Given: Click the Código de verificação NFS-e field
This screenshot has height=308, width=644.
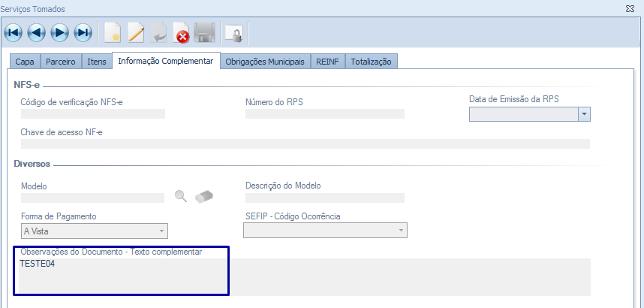Looking at the screenshot, I should [93, 114].
